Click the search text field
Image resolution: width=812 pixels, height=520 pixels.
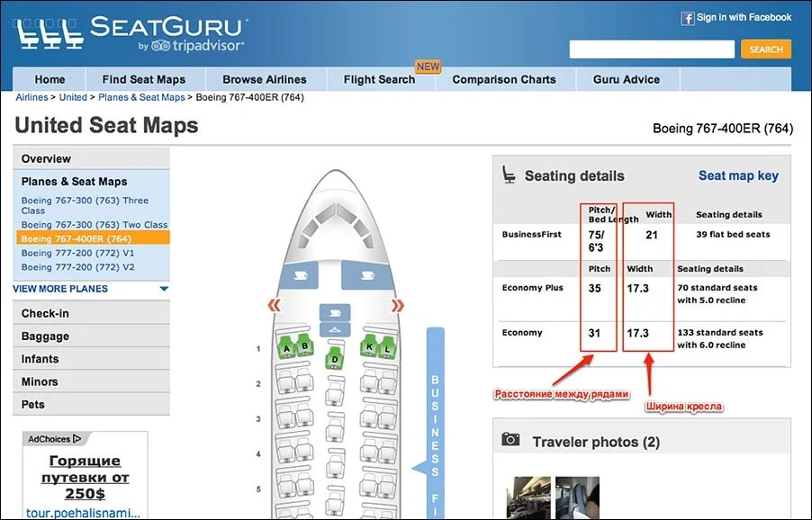click(653, 49)
